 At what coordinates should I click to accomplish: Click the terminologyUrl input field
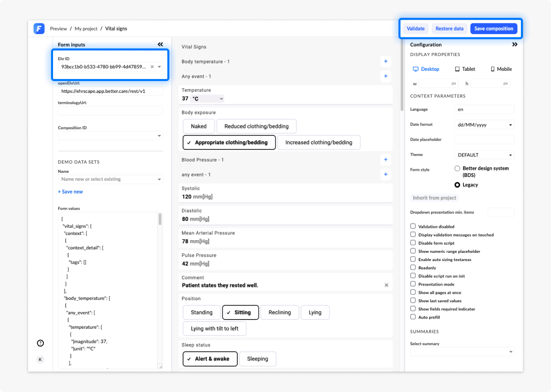[110, 111]
